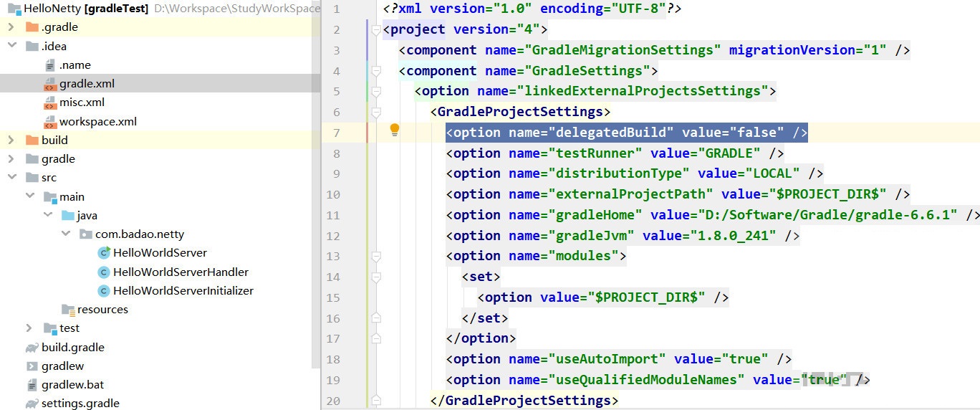The height and width of the screenshot is (410, 980).
Task: Select HelloWorldServerInitializer class file
Action: (183, 291)
